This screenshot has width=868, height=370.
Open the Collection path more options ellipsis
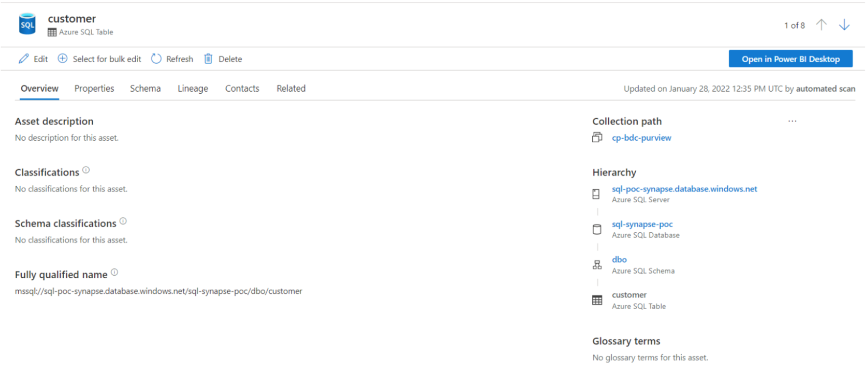coord(792,121)
